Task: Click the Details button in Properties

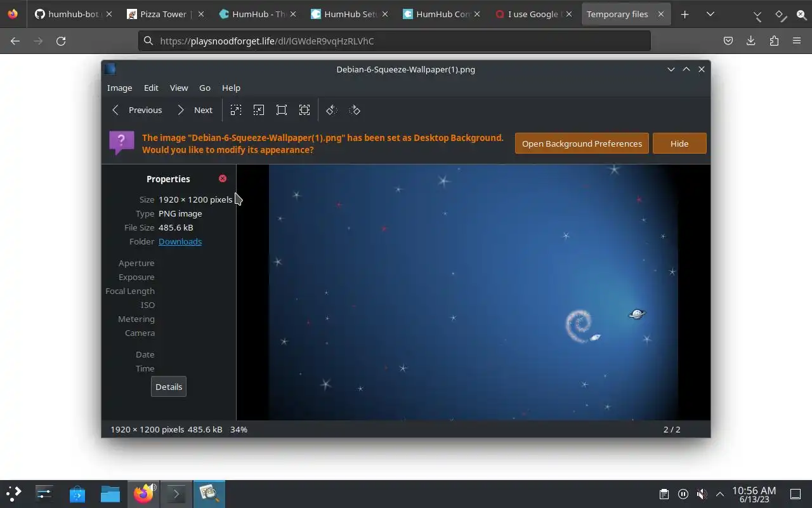Action: click(x=169, y=387)
